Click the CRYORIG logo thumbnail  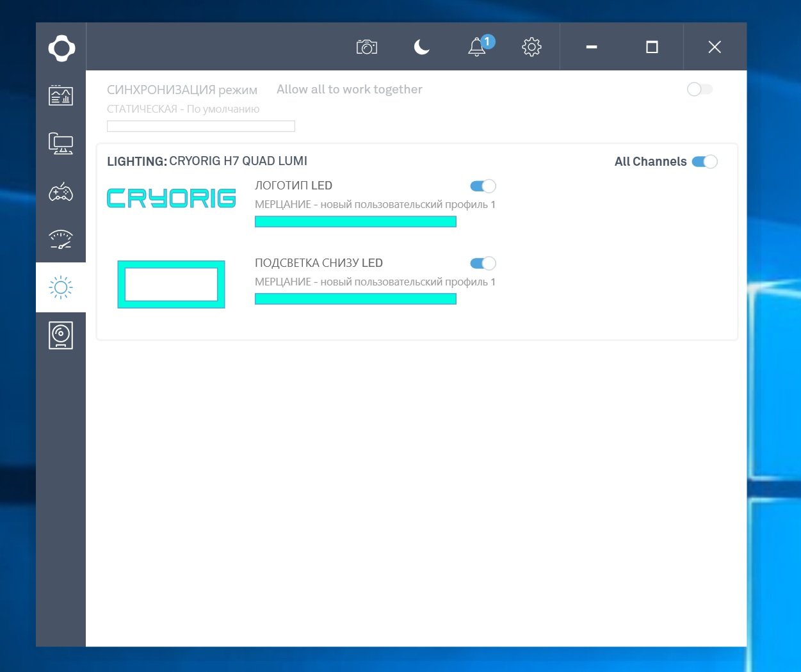tap(171, 198)
